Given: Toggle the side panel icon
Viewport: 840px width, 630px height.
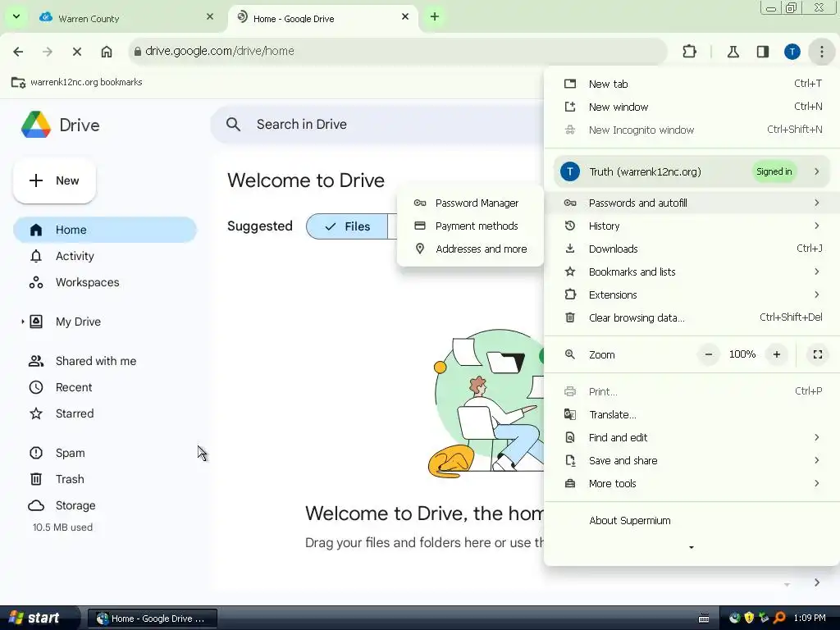Looking at the screenshot, I should [x=763, y=52].
